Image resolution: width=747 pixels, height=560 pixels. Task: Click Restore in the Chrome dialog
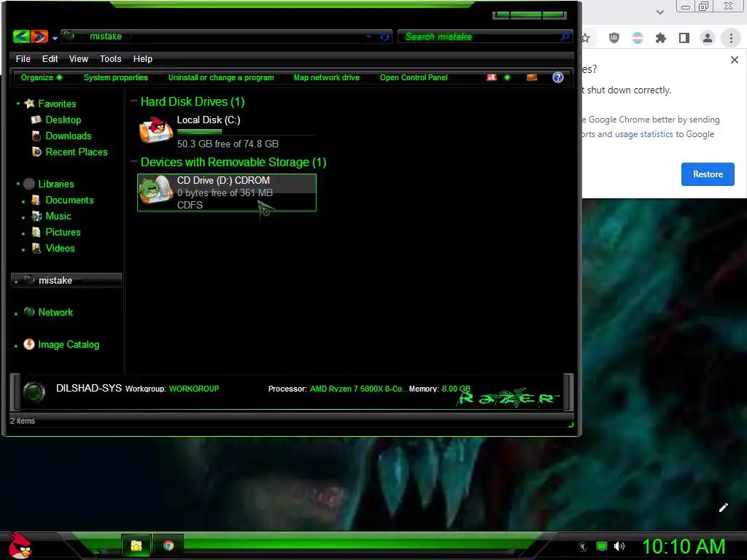[708, 174]
